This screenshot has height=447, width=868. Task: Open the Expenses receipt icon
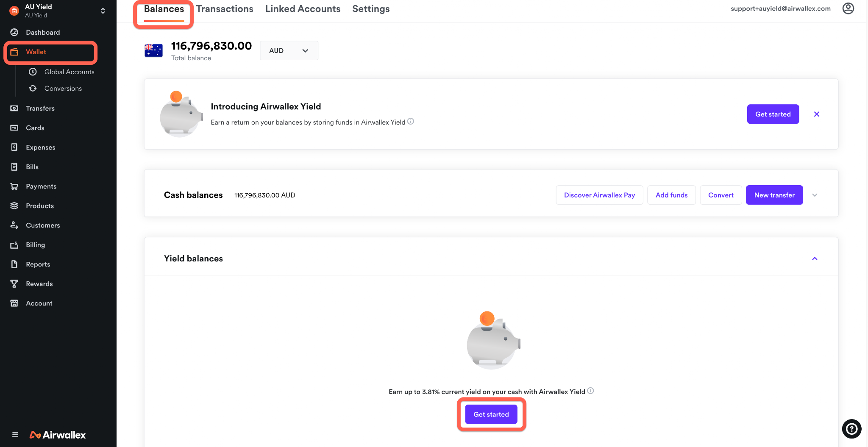tap(14, 147)
